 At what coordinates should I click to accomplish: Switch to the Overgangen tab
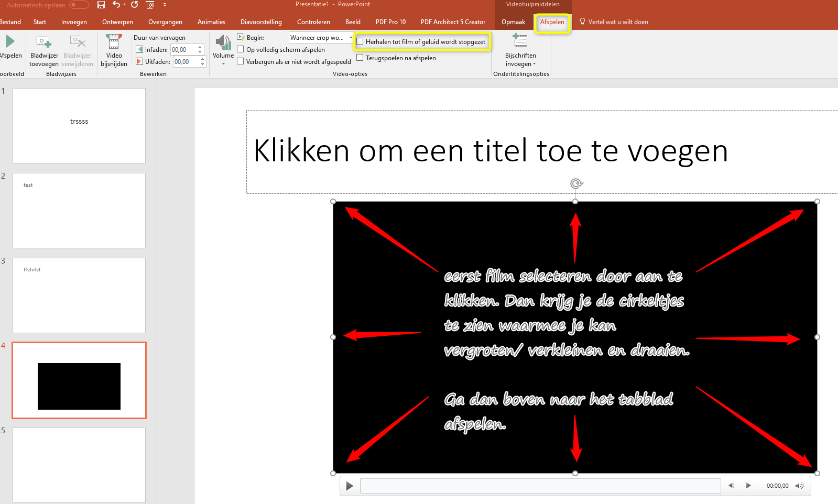click(165, 22)
